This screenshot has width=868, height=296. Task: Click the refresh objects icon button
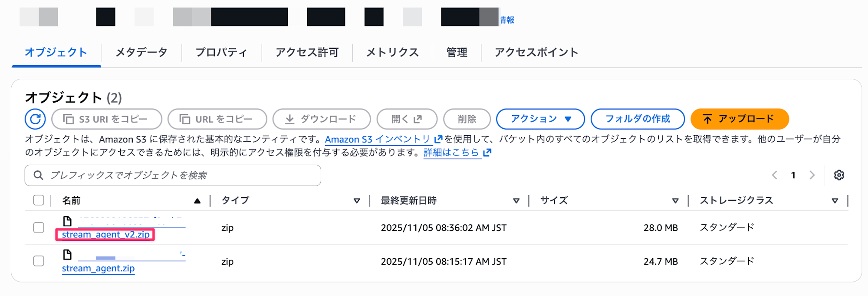coord(35,119)
